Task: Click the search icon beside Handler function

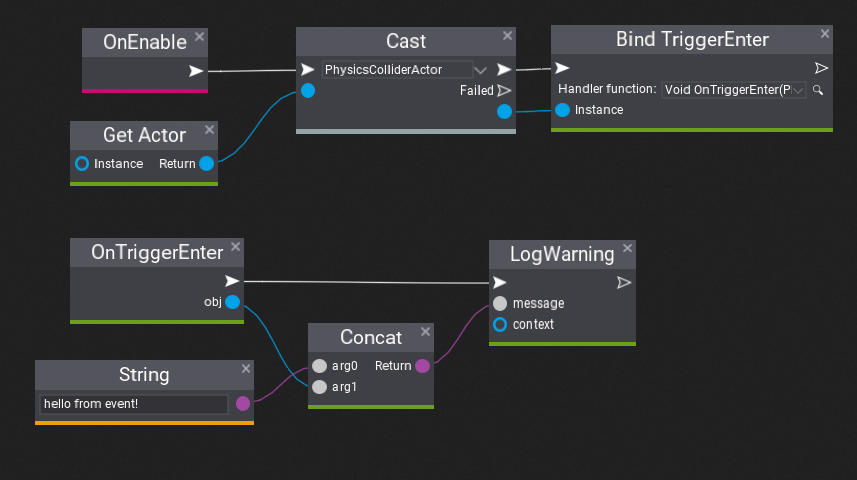Action: coord(818,90)
